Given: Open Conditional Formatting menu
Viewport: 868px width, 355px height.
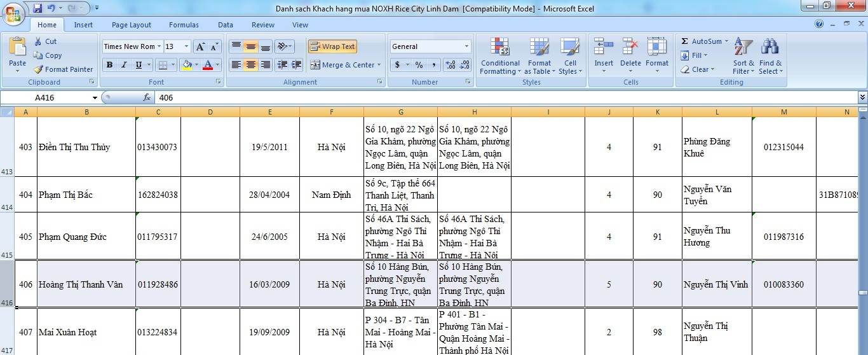Looking at the screenshot, I should click(500, 56).
